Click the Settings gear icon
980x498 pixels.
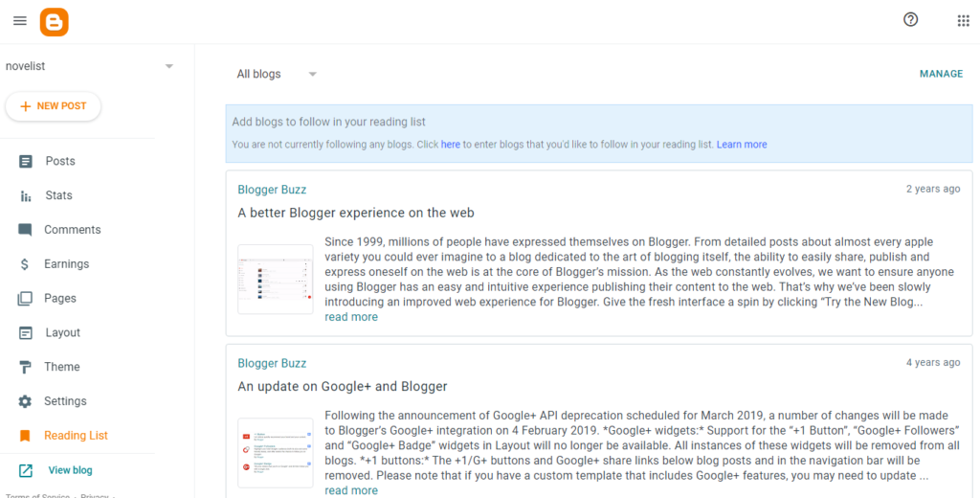point(25,401)
